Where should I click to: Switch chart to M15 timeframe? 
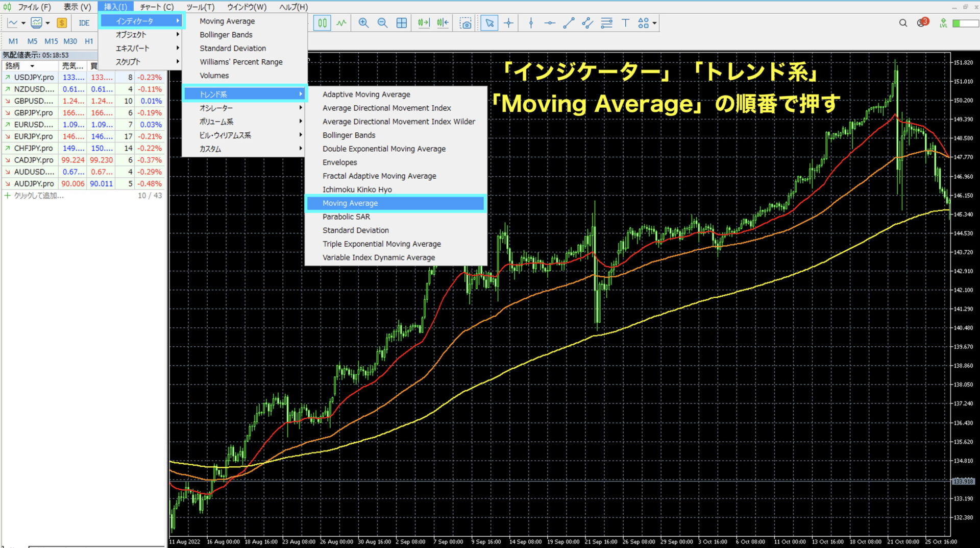click(51, 41)
